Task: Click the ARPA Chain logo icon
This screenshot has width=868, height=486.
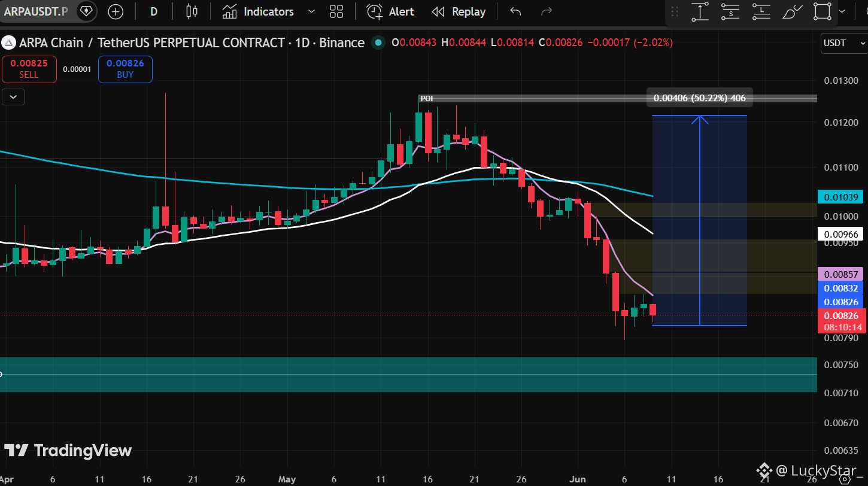Action: (x=8, y=43)
